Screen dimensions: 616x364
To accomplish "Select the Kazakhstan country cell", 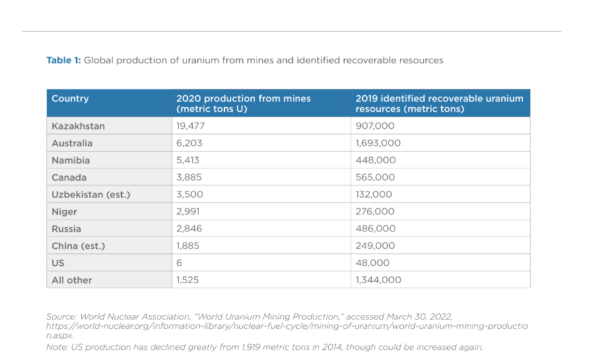I will click(78, 126).
